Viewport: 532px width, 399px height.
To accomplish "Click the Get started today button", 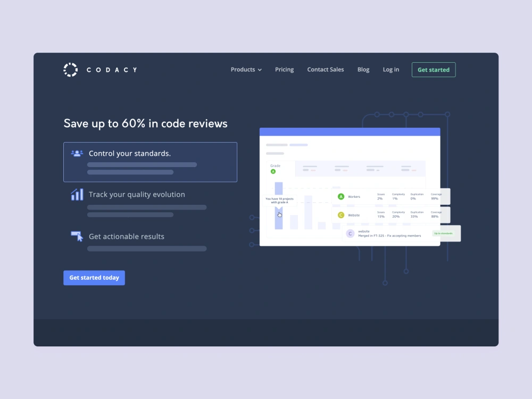I will point(94,278).
